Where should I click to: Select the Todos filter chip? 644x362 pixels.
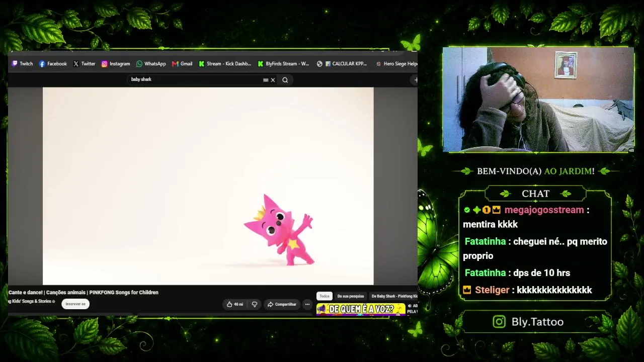click(x=325, y=296)
